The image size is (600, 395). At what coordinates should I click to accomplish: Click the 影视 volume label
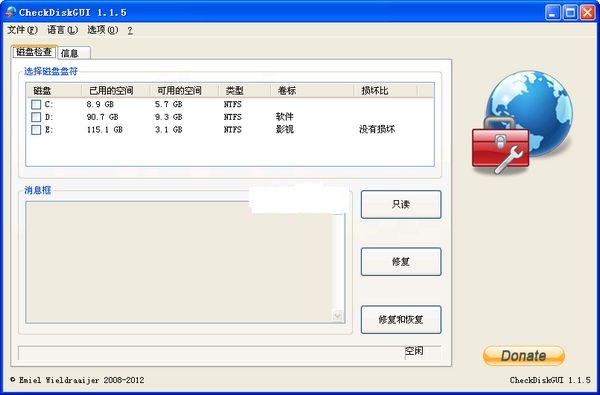[284, 129]
